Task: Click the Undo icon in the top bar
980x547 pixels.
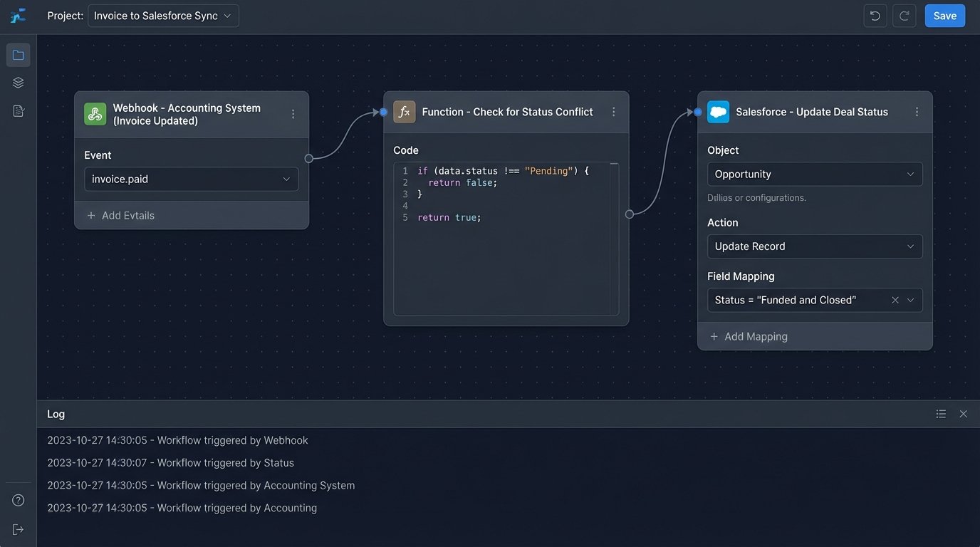Action: [875, 15]
